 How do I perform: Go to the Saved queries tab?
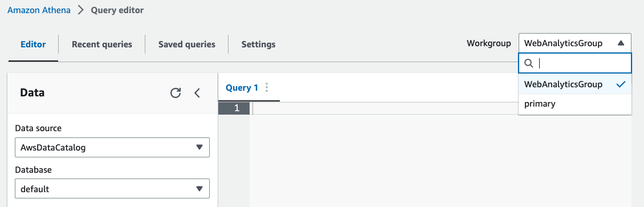tap(187, 44)
